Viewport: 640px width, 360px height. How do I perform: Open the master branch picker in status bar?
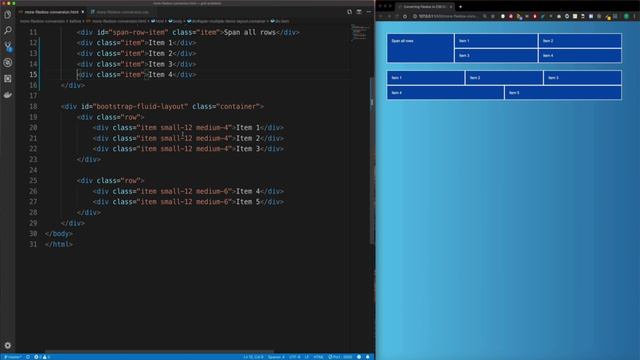pos(12,357)
